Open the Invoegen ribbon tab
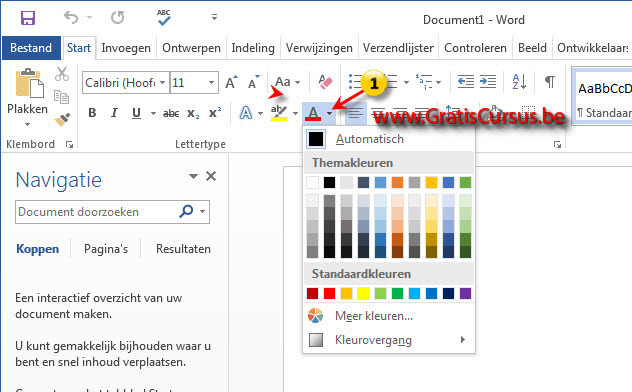Viewport: 632px width, 392px height. 126,48
